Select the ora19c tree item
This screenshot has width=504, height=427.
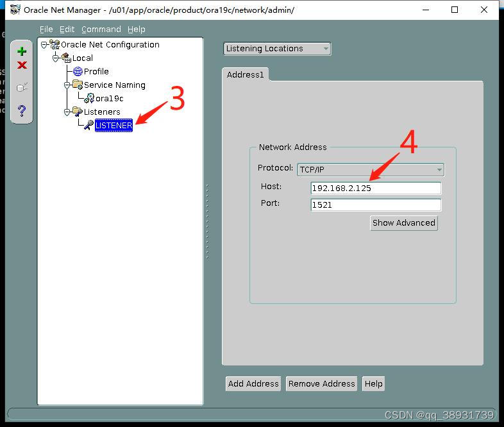(110, 98)
